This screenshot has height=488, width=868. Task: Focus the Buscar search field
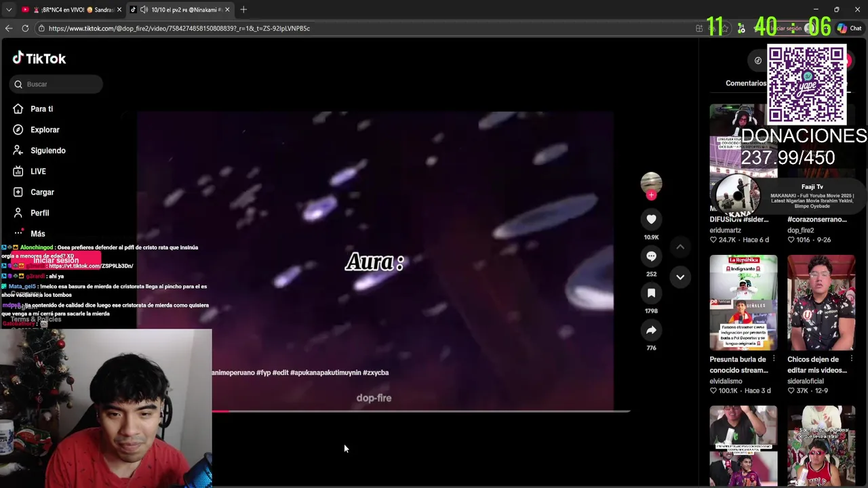click(x=56, y=84)
